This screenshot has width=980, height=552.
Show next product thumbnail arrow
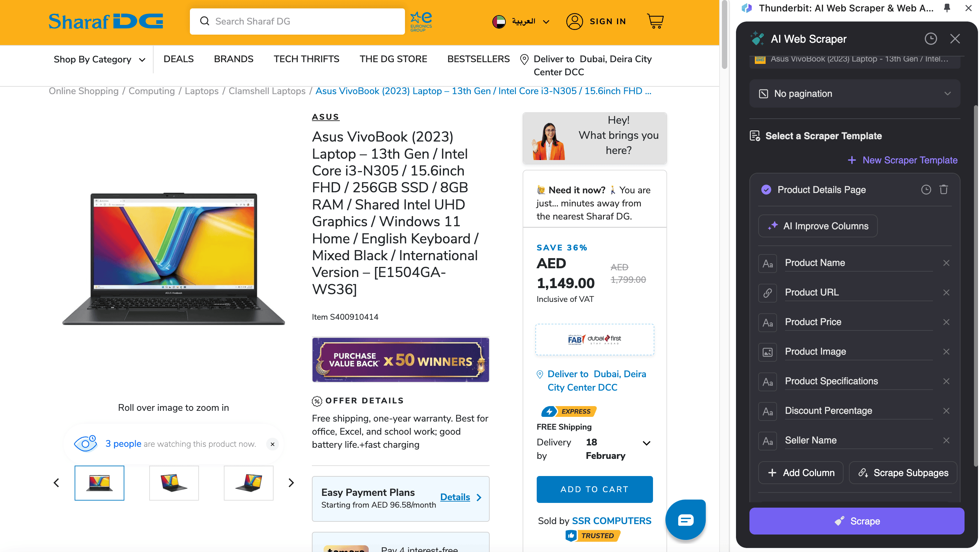[291, 483]
